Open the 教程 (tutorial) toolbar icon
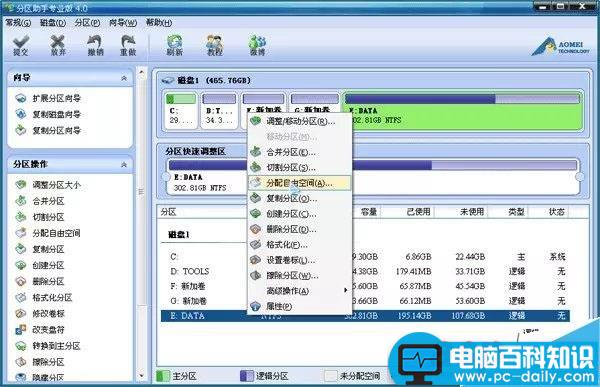 [x=215, y=46]
